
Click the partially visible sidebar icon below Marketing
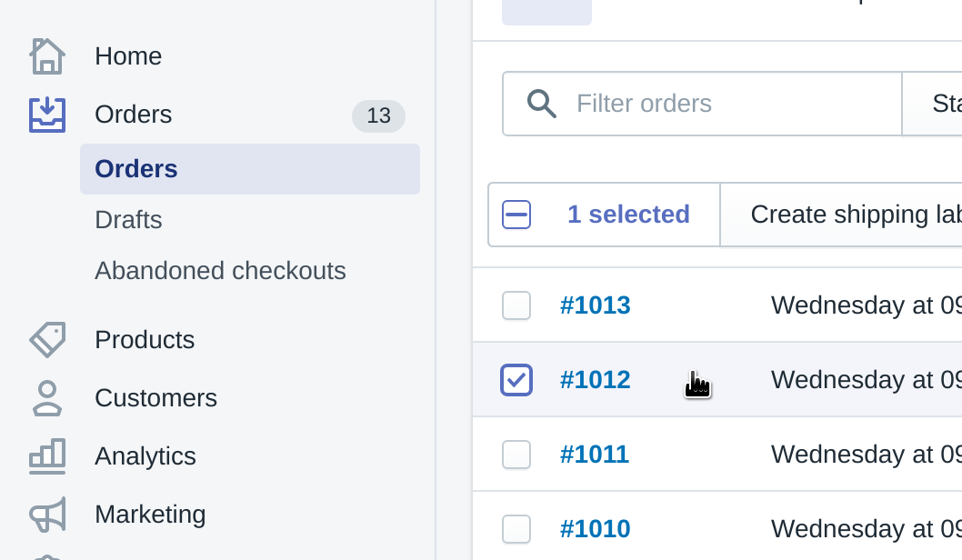[47, 555]
